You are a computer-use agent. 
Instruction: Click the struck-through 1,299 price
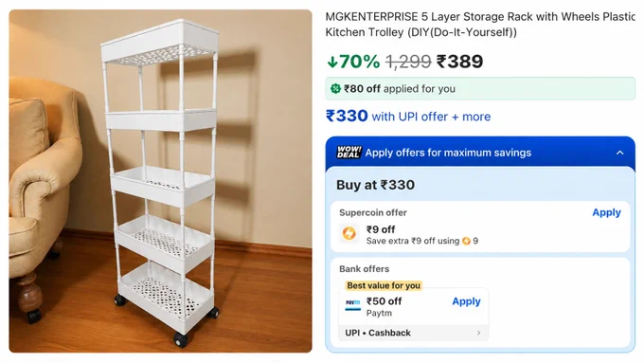click(408, 62)
